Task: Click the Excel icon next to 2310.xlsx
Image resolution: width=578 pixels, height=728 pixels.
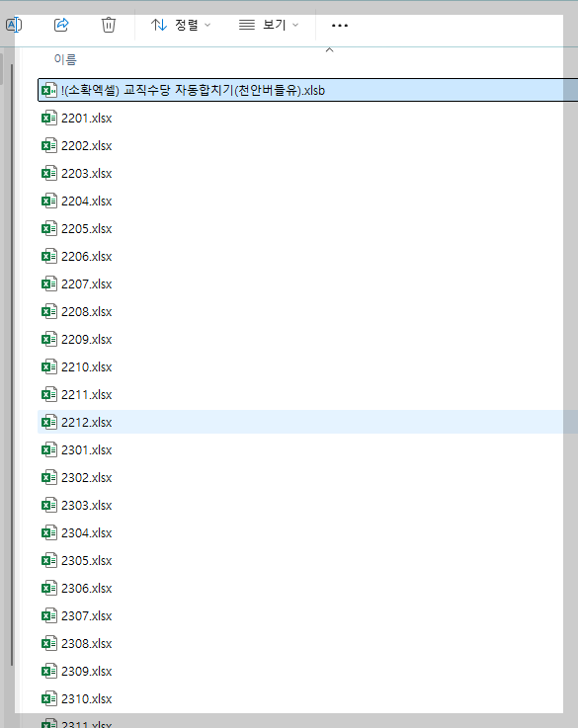Action: pyautogui.click(x=49, y=698)
